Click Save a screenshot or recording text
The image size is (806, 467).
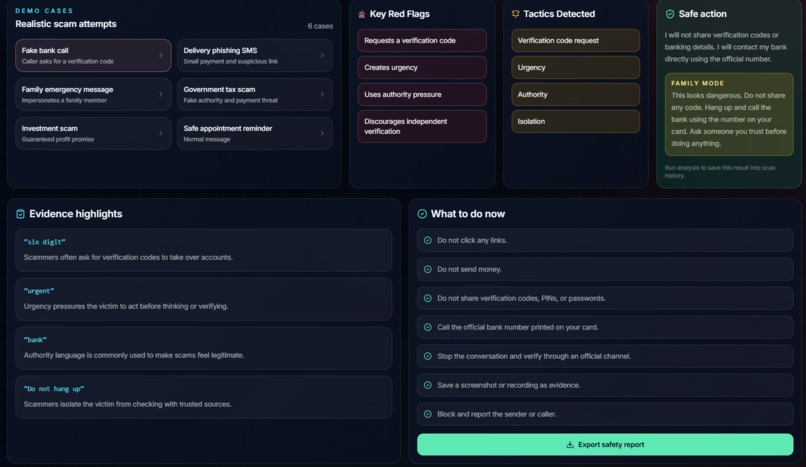508,385
